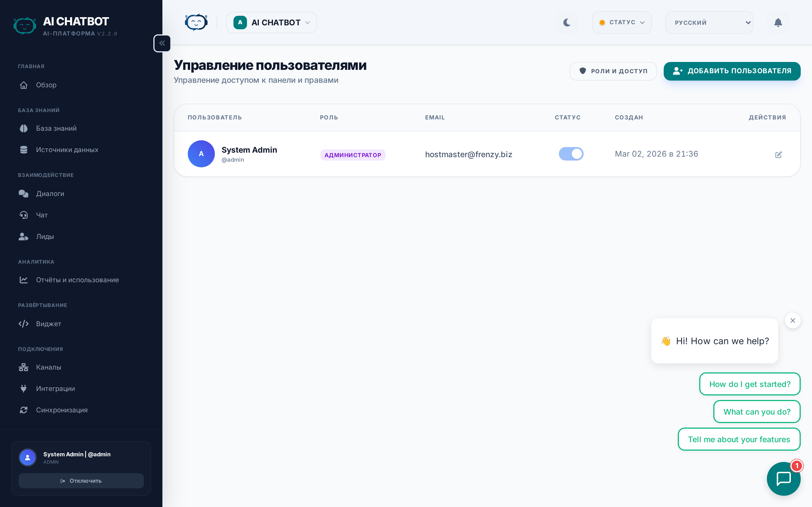Open Диалоги from the sidebar

(x=50, y=194)
